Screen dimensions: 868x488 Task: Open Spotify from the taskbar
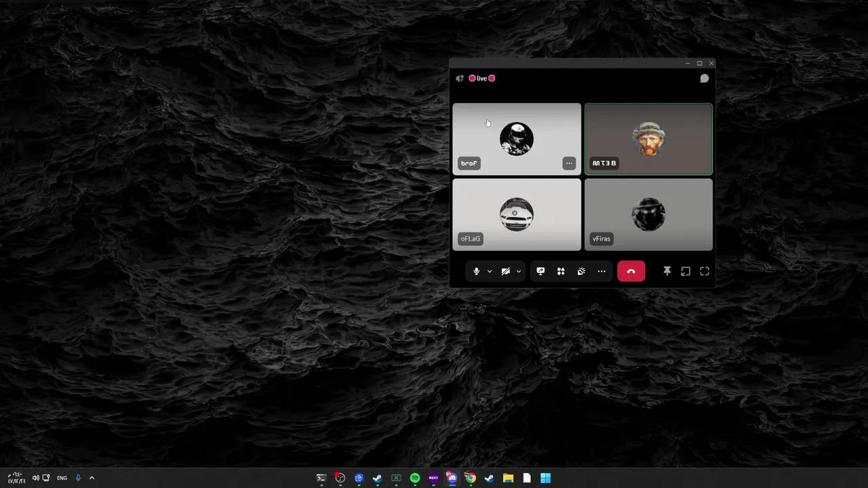pos(415,478)
